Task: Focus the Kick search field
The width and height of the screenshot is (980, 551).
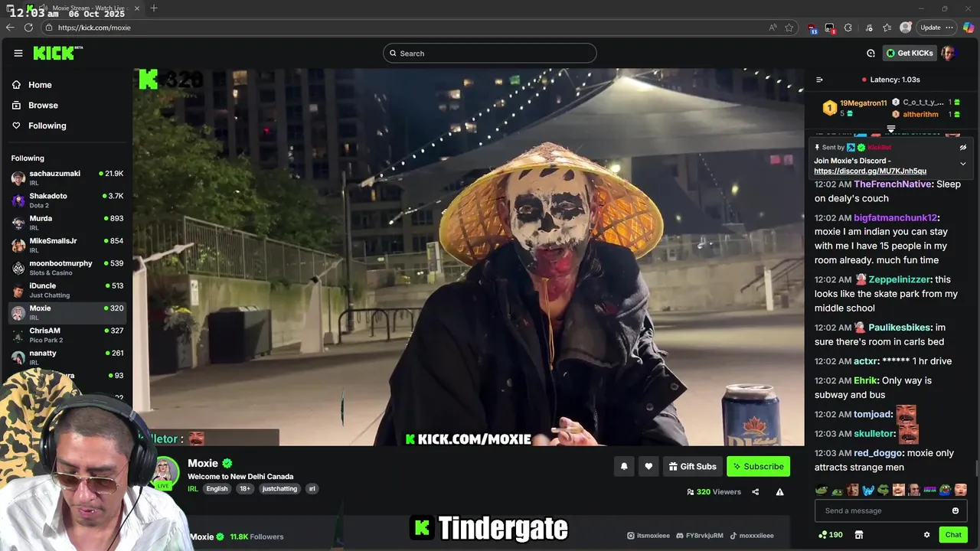Action: [x=490, y=53]
